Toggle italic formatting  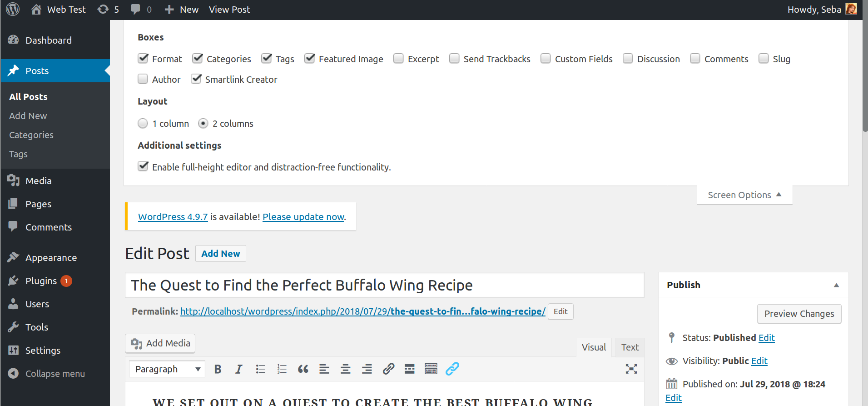pyautogui.click(x=239, y=369)
